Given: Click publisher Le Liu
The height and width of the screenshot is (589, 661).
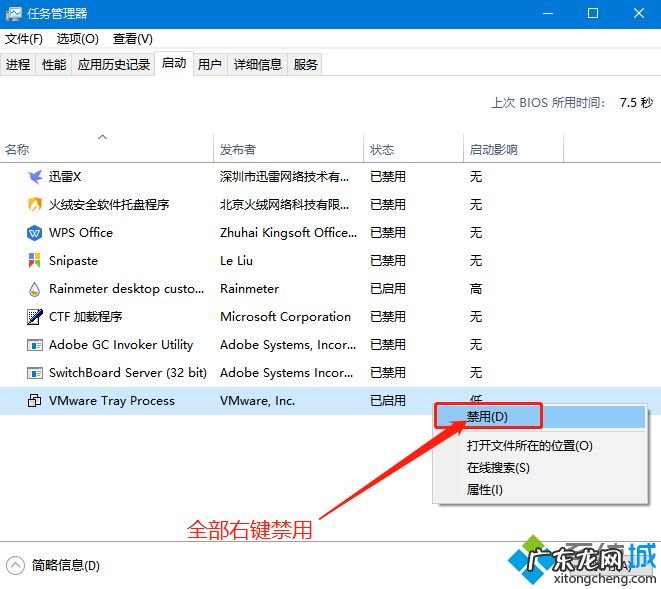Looking at the screenshot, I should [236, 261].
